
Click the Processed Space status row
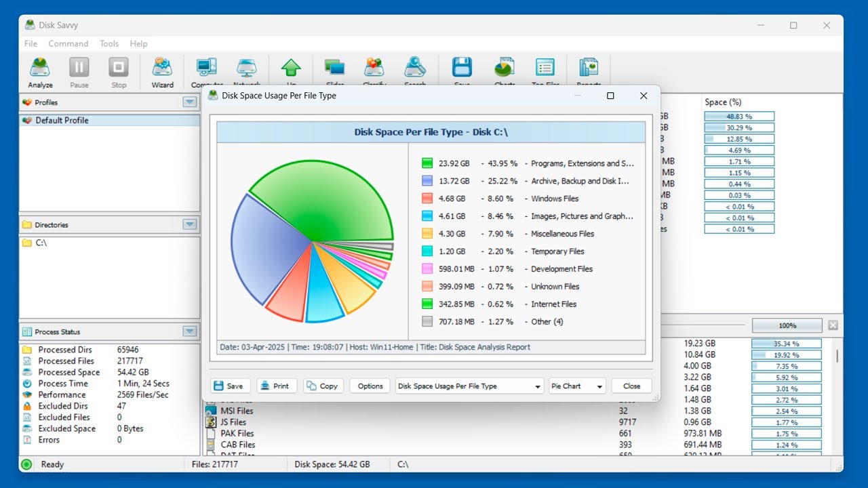pyautogui.click(x=109, y=372)
